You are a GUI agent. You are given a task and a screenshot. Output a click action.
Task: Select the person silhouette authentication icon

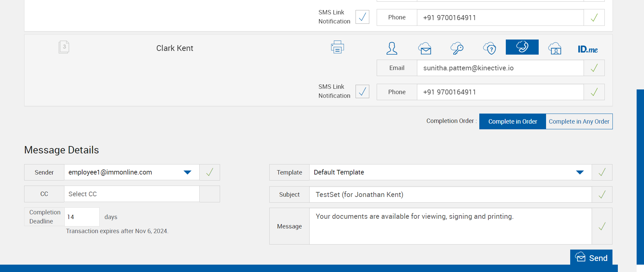tap(392, 48)
